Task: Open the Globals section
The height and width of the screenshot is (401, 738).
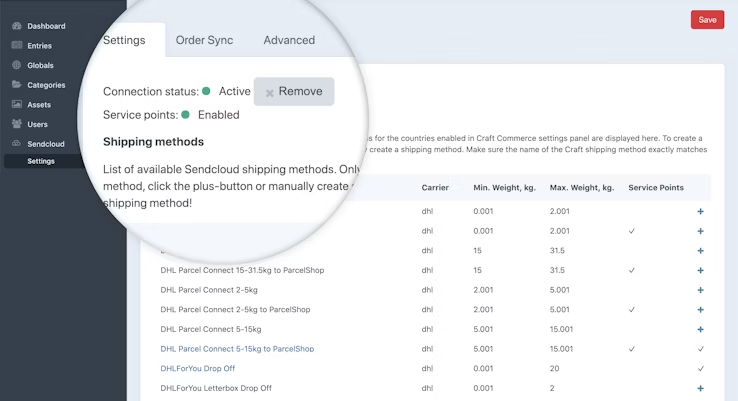Action: (x=40, y=65)
